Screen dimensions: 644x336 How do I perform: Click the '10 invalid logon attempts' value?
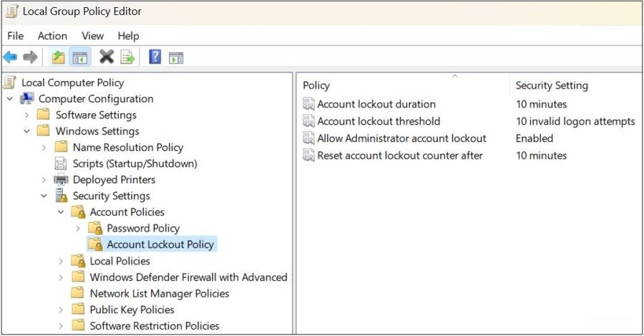[575, 121]
